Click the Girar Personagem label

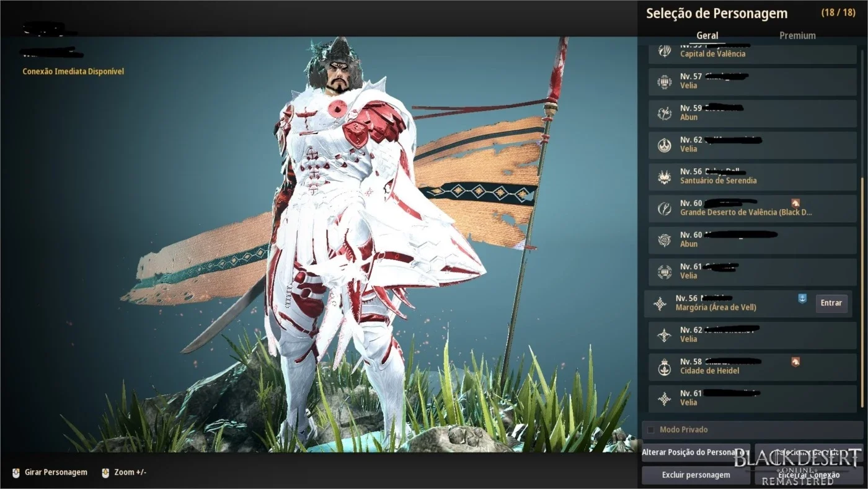pyautogui.click(x=56, y=473)
